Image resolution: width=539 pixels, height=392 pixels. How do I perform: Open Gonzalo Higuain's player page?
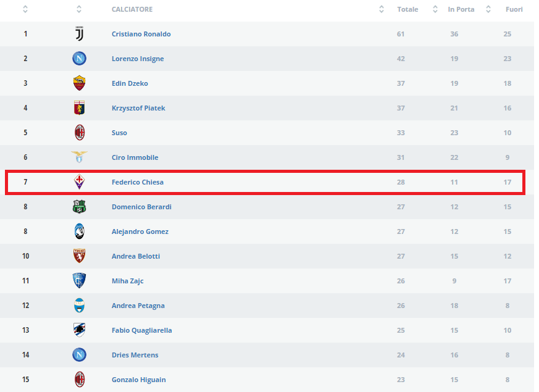click(139, 380)
